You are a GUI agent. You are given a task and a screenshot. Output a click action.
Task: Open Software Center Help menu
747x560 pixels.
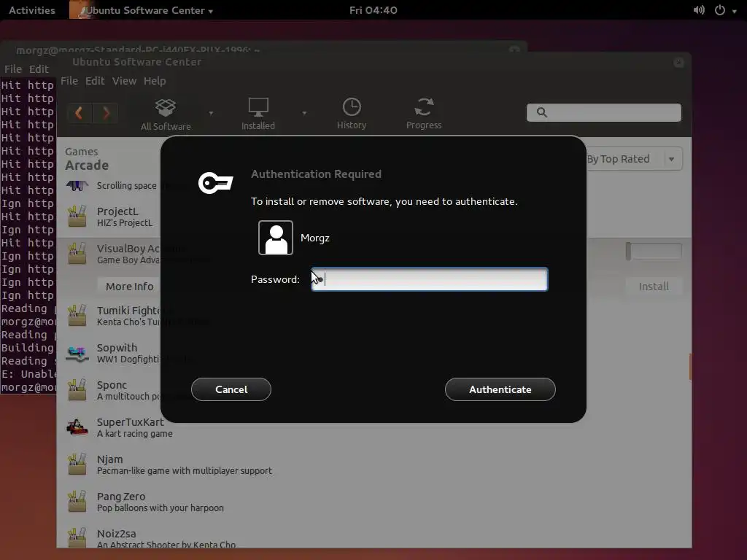(x=155, y=81)
